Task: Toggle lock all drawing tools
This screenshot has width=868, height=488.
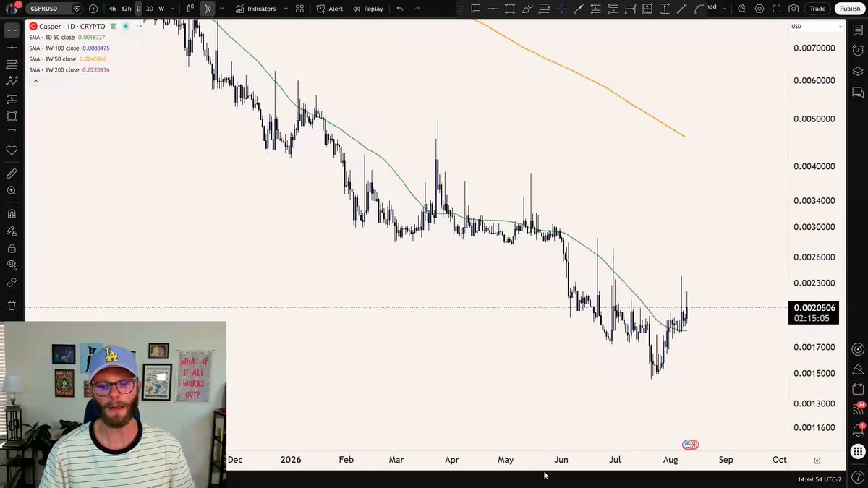Action: click(x=12, y=249)
